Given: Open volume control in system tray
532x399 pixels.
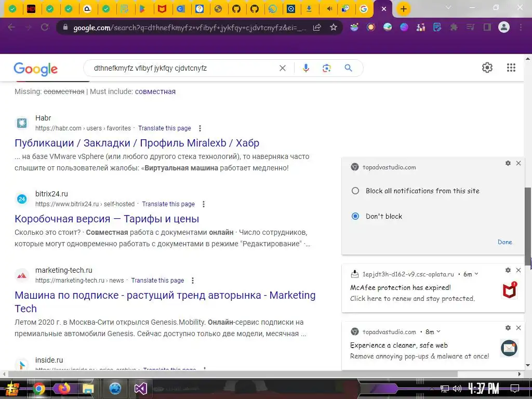Looking at the screenshot, I should (457, 389).
